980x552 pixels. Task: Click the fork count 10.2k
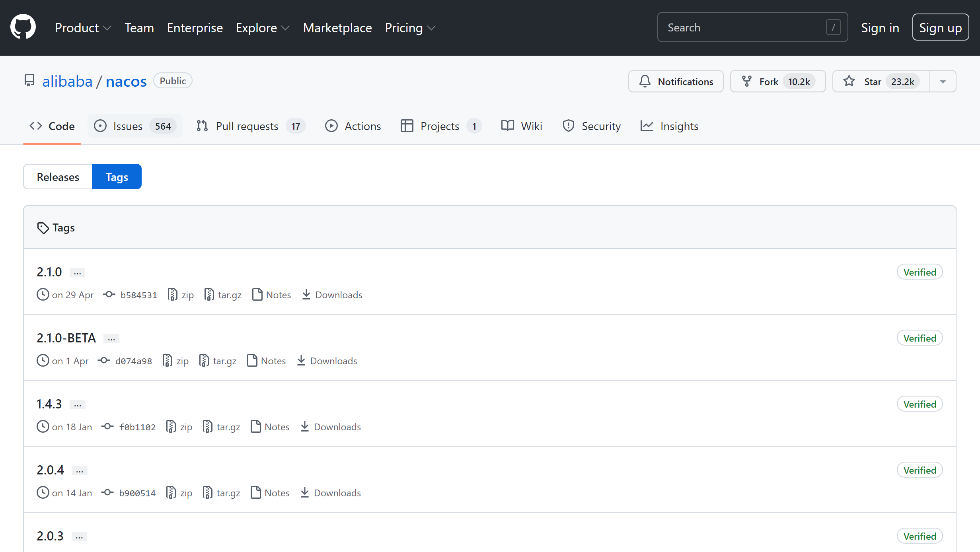(799, 82)
